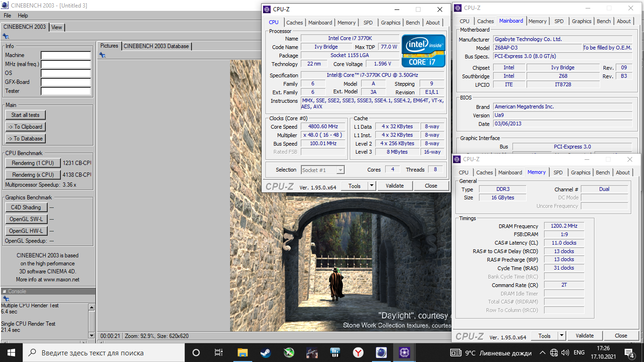
Task: Open the green X app on the taskbar
Action: click(x=289, y=353)
